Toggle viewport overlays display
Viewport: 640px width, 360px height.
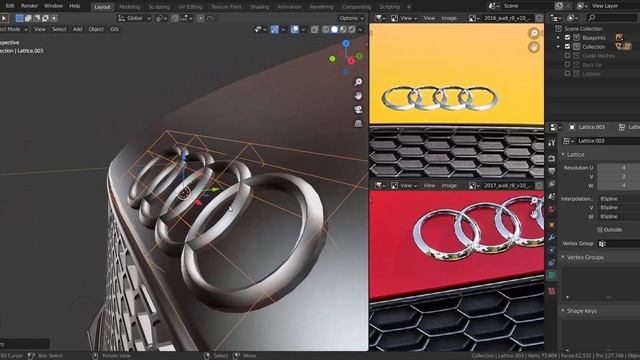(295, 29)
